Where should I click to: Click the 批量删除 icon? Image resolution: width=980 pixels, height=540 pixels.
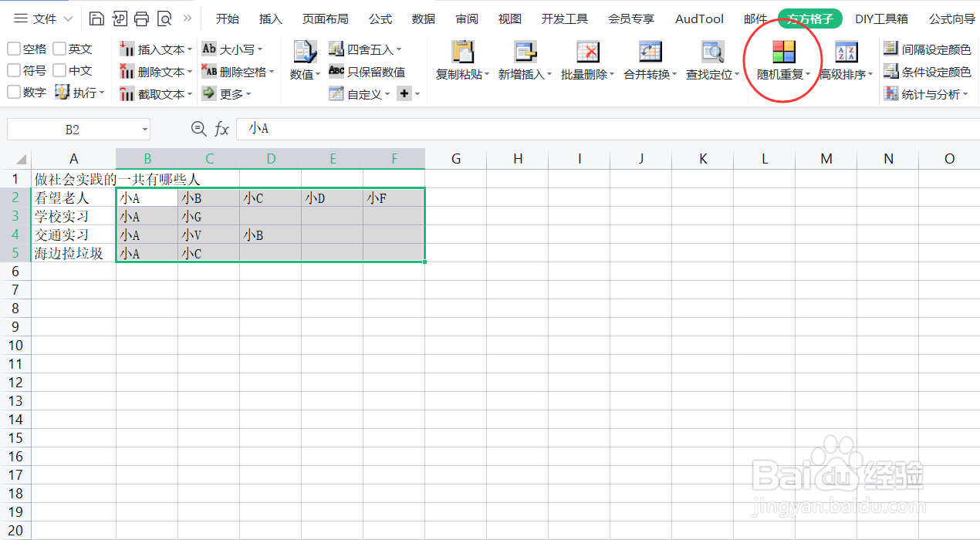[588, 52]
